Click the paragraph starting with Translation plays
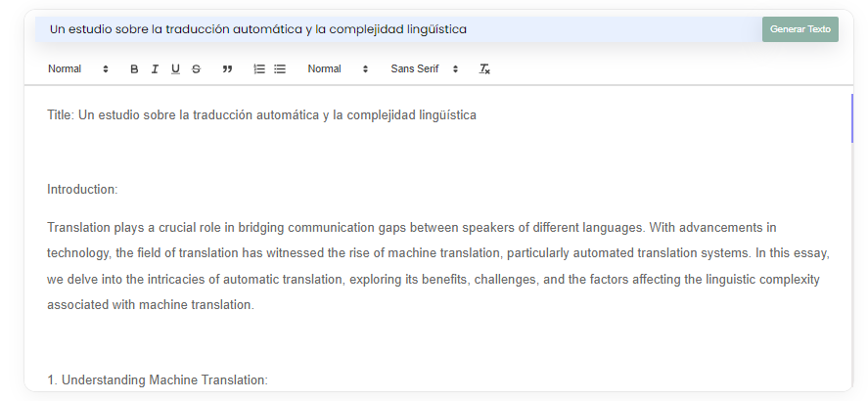Screen dimensions: 868x401 pyautogui.click(x=437, y=266)
